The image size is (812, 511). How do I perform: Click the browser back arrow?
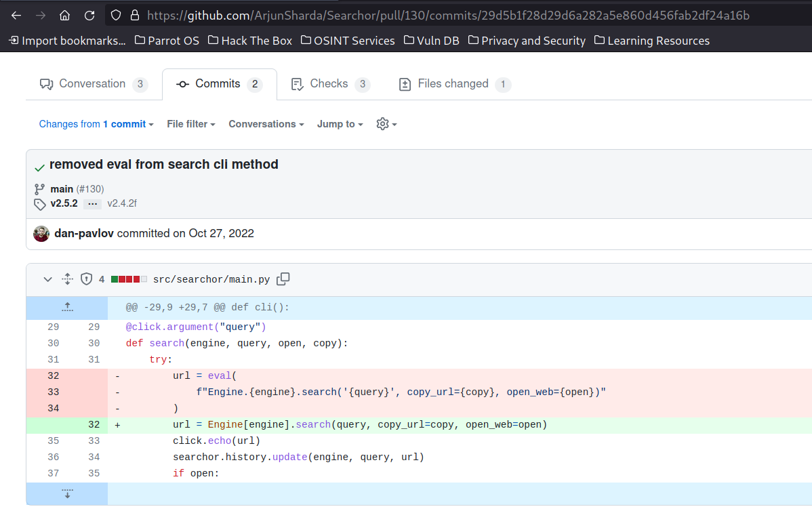(16, 16)
